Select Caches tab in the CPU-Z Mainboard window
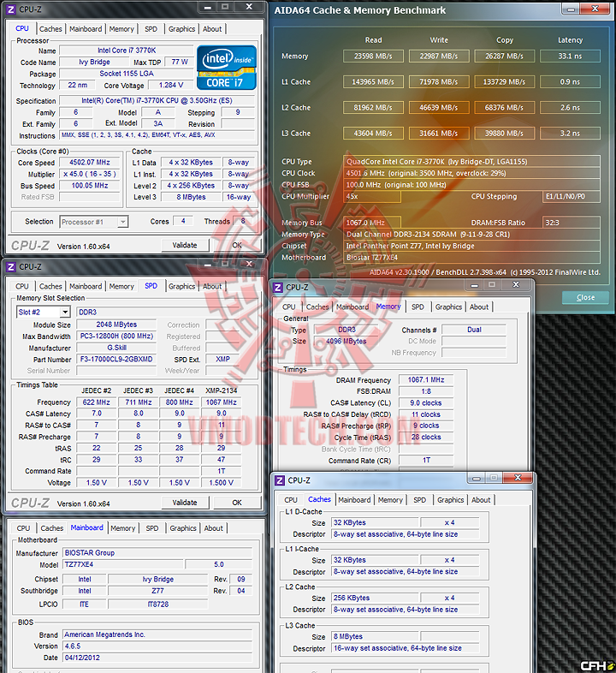 52,528
